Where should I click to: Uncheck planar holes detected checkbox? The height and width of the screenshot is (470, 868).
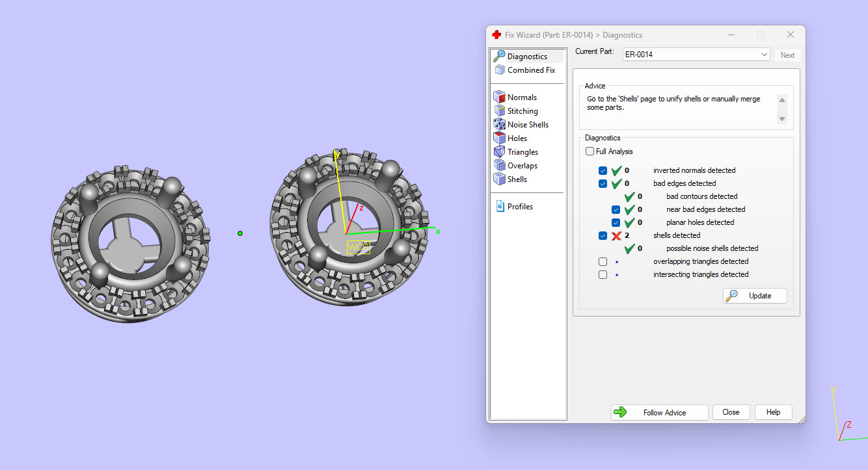tap(616, 222)
